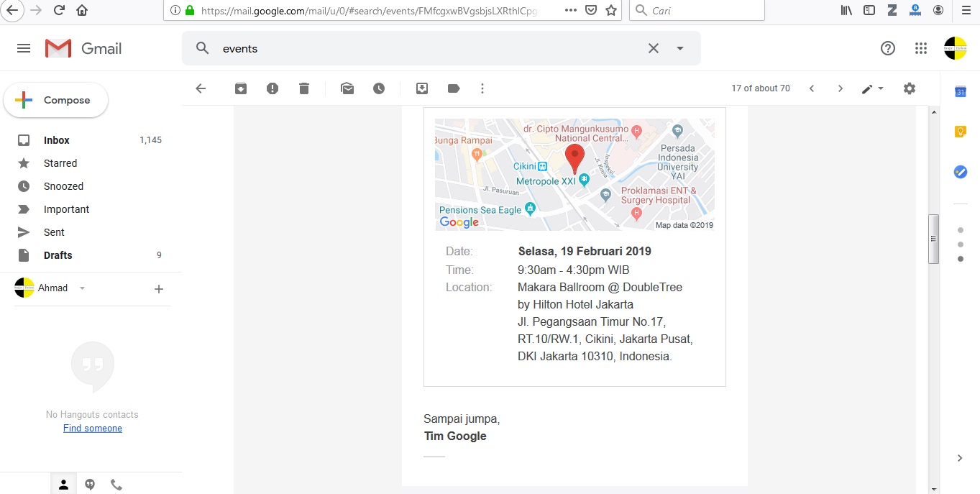Switch to the Hangouts phone calls tab

point(116,483)
